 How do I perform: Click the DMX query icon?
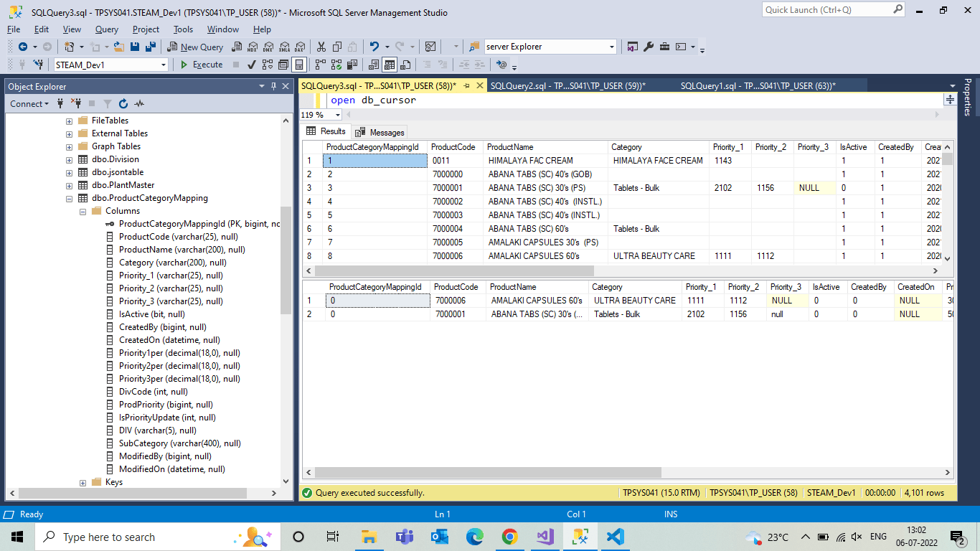click(268, 47)
